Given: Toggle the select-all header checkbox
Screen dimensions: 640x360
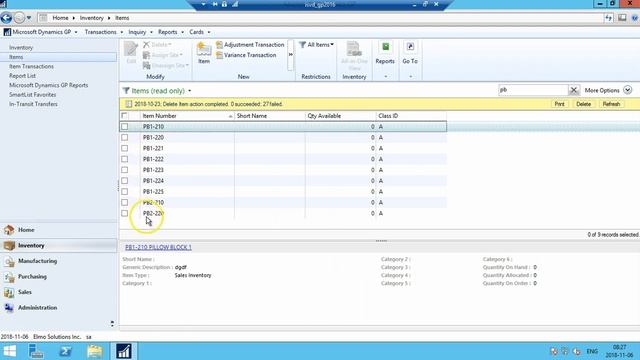Looking at the screenshot, I should pyautogui.click(x=124, y=116).
